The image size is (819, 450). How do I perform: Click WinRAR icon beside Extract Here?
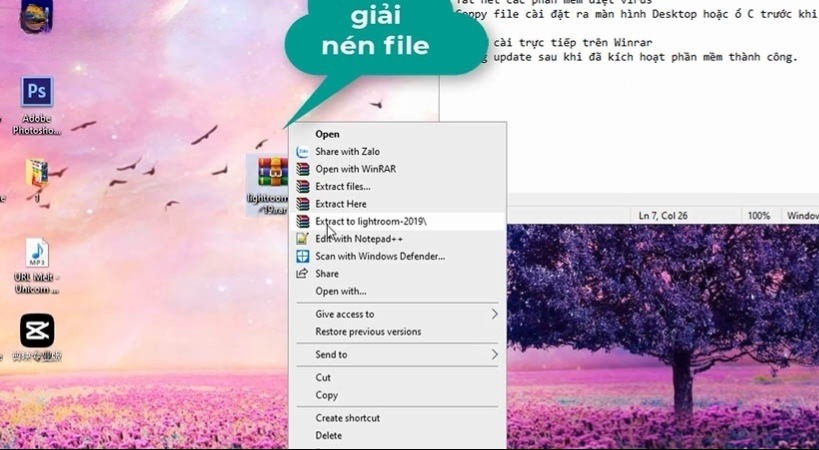[302, 204]
